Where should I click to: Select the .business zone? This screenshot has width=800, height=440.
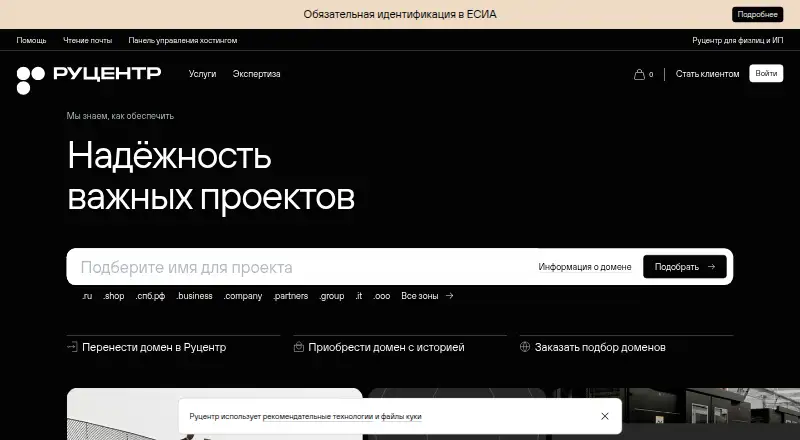click(194, 296)
